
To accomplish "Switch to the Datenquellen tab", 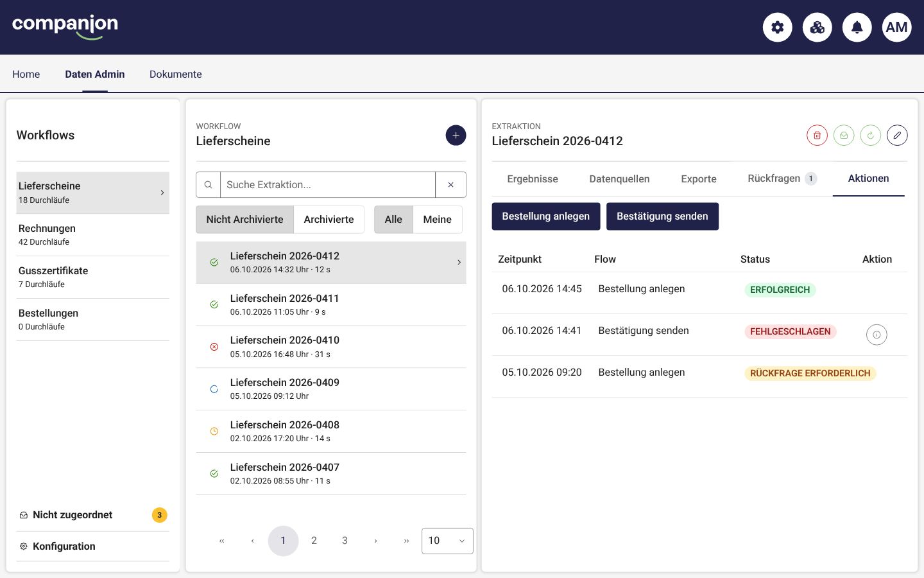I will tap(619, 179).
